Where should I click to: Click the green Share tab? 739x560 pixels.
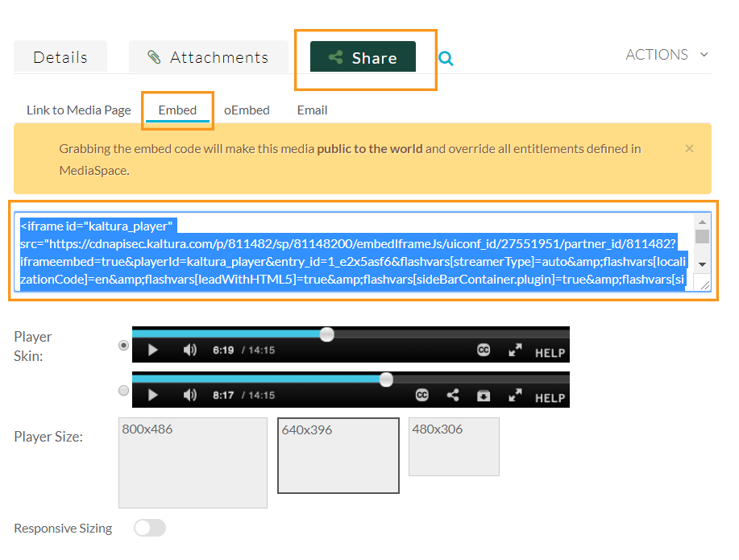[363, 57]
